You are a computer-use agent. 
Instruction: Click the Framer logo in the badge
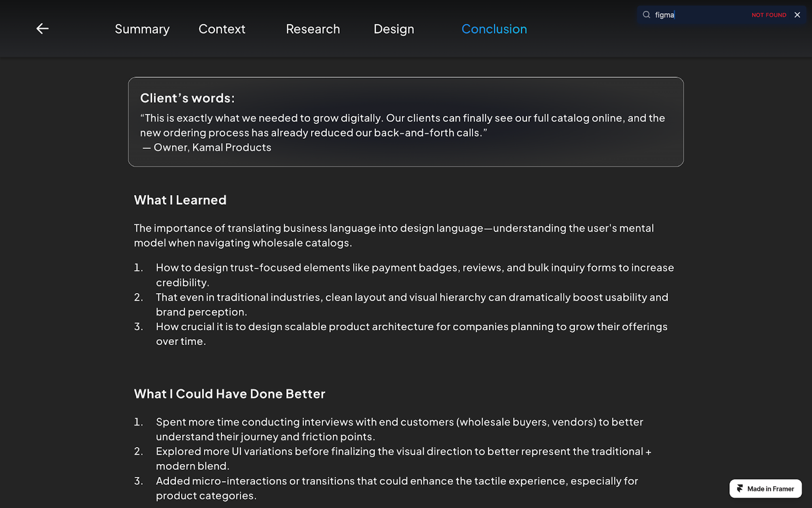coord(740,489)
